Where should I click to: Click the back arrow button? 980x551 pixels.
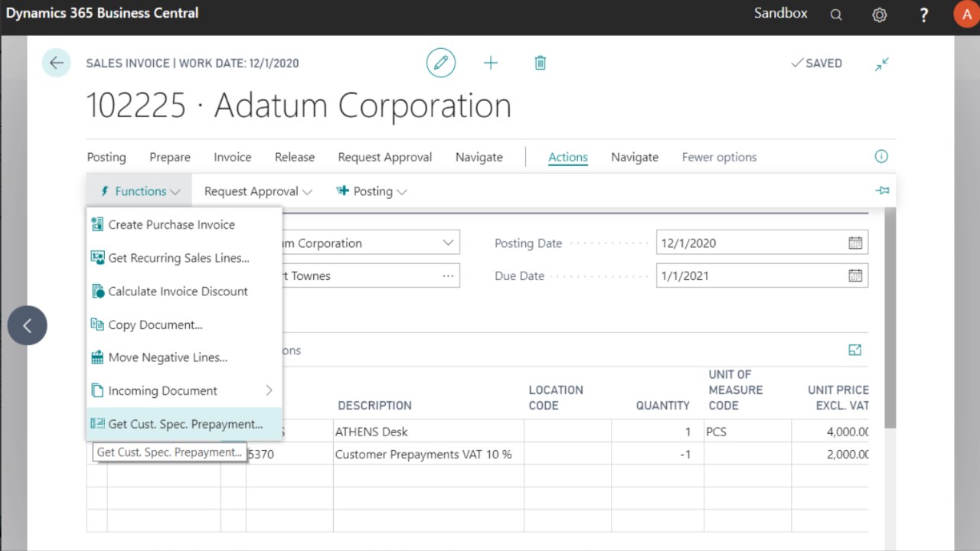57,63
